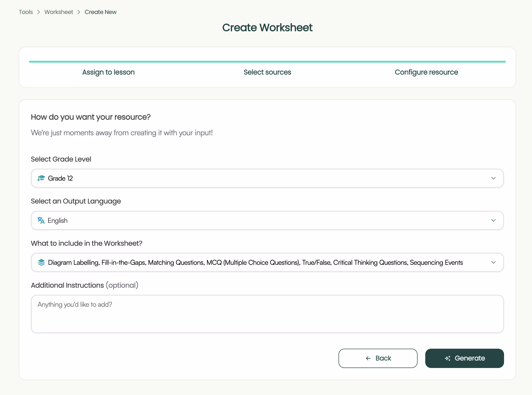Expand the worksheet question types dropdown

click(x=493, y=262)
